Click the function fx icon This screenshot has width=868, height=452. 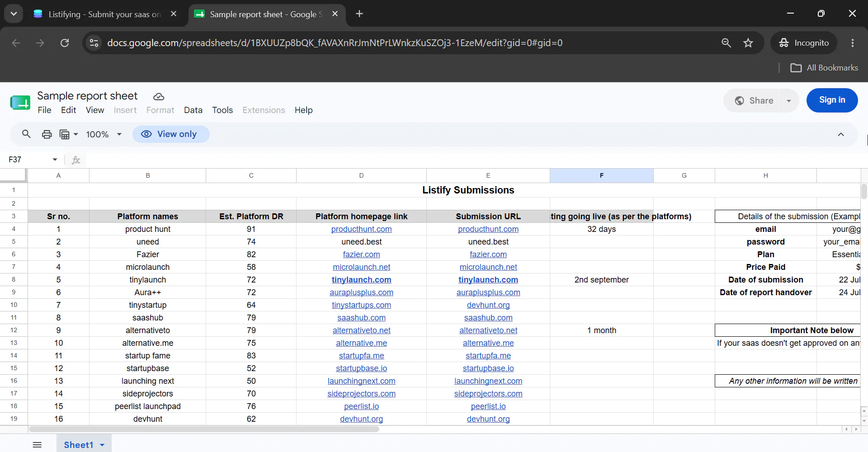pos(76,160)
